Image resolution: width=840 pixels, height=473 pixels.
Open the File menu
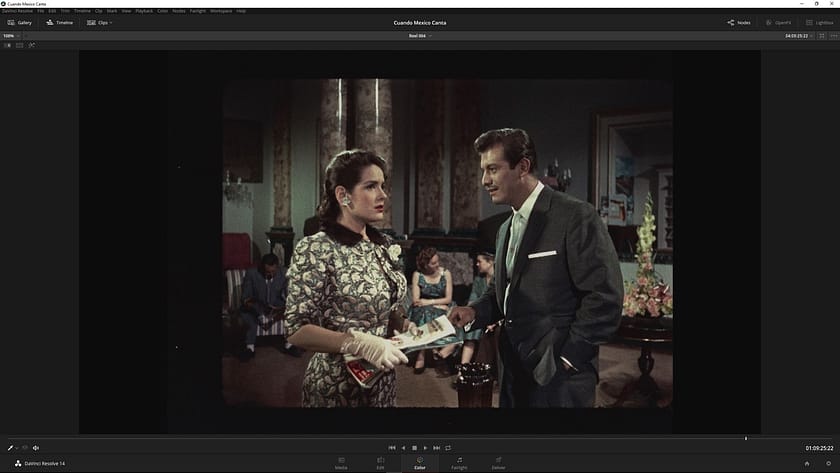point(41,11)
